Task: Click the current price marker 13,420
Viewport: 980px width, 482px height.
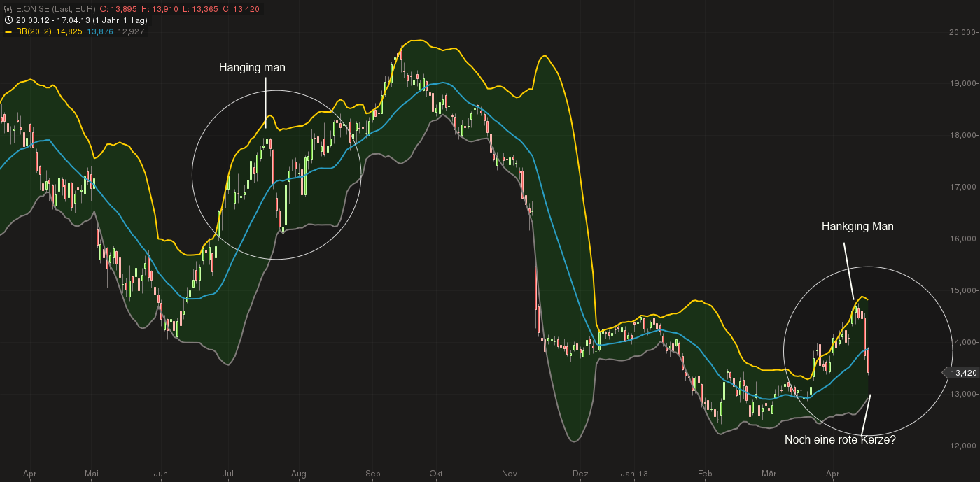Action: tap(960, 373)
